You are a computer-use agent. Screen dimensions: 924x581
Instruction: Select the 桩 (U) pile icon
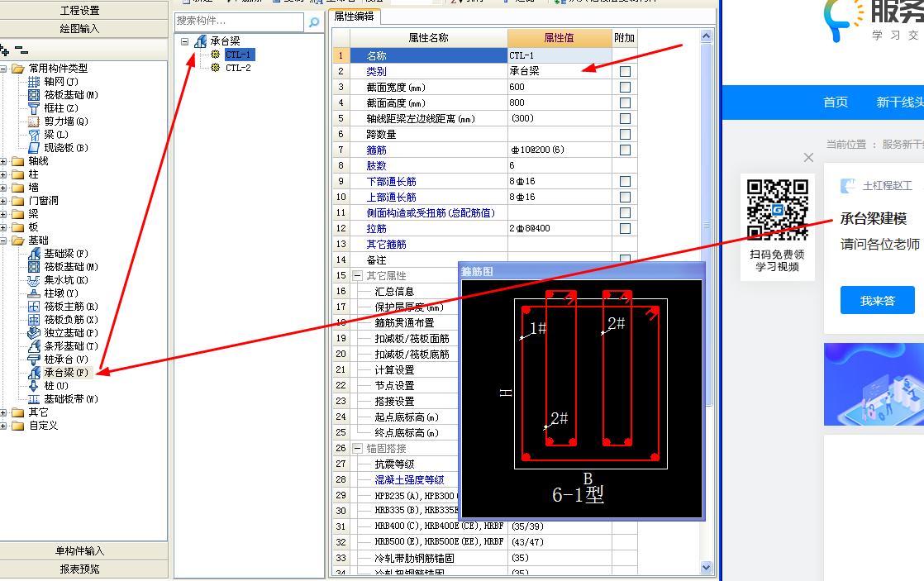click(34, 386)
